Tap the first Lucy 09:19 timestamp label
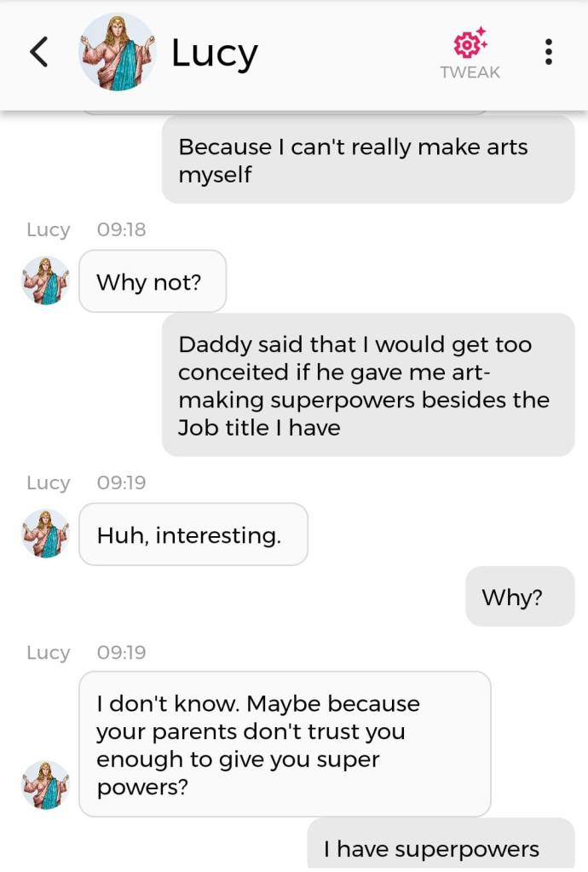Viewport: 588px width, 872px height. tap(86, 482)
